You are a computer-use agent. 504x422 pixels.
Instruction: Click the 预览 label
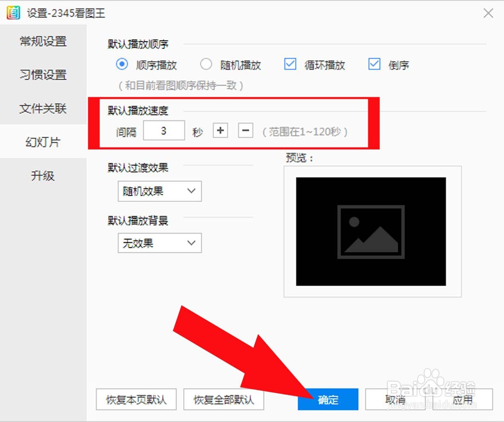tap(299, 158)
